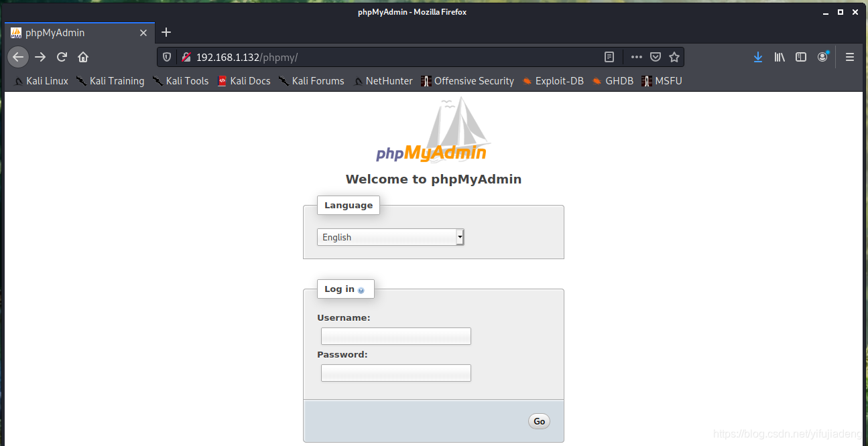Open the Offensive Security bookmark

point(467,81)
